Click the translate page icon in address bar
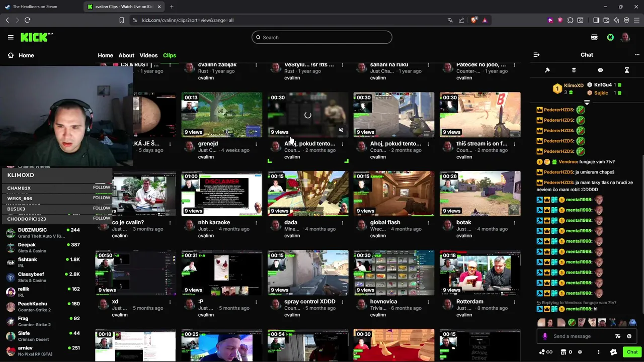This screenshot has width=644, height=362. (450, 20)
